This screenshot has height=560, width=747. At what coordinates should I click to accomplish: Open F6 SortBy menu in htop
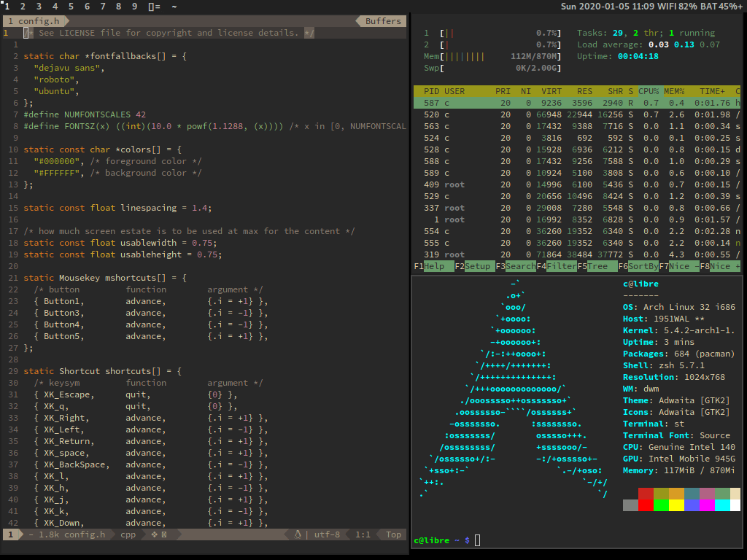(x=638, y=266)
